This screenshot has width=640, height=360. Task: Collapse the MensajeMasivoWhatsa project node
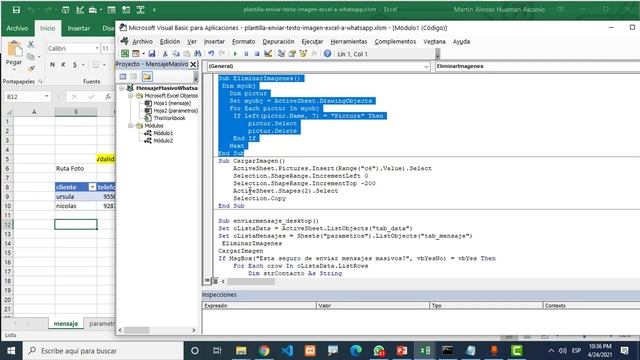coord(122,88)
